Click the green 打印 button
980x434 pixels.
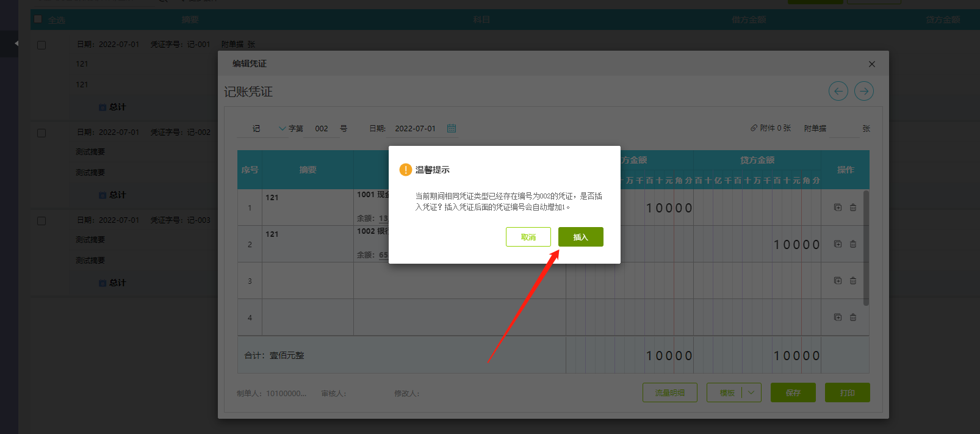click(847, 392)
